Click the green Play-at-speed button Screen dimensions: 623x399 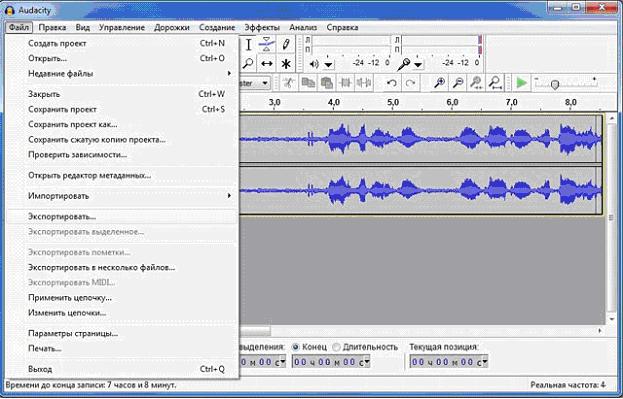521,83
